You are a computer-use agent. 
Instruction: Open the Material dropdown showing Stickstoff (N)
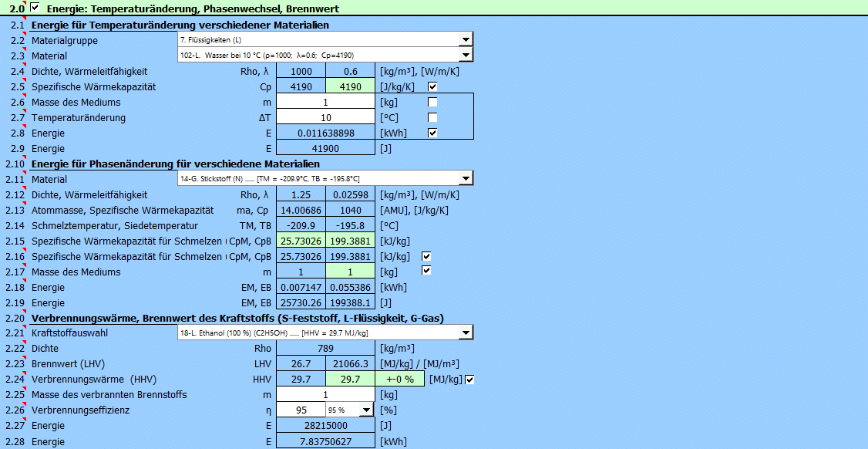pos(465,179)
